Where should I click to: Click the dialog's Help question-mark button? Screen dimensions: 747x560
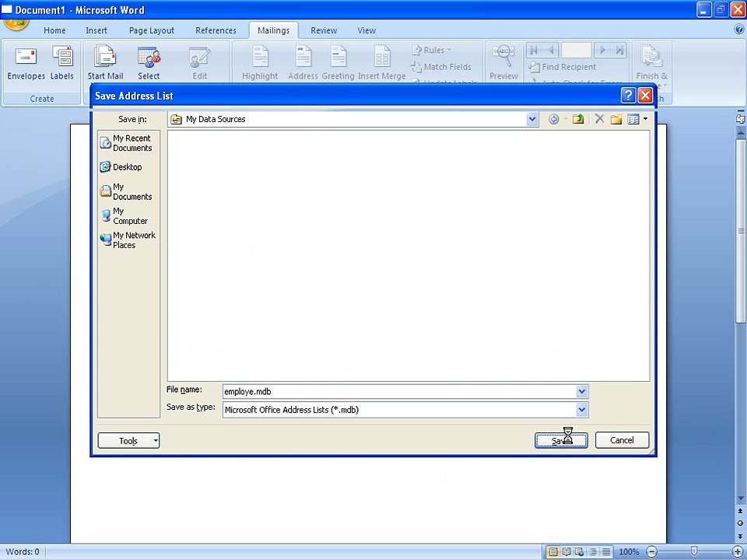point(629,95)
